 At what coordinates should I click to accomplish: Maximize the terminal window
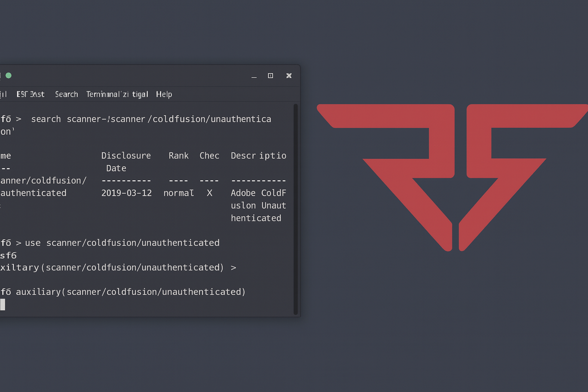(270, 76)
